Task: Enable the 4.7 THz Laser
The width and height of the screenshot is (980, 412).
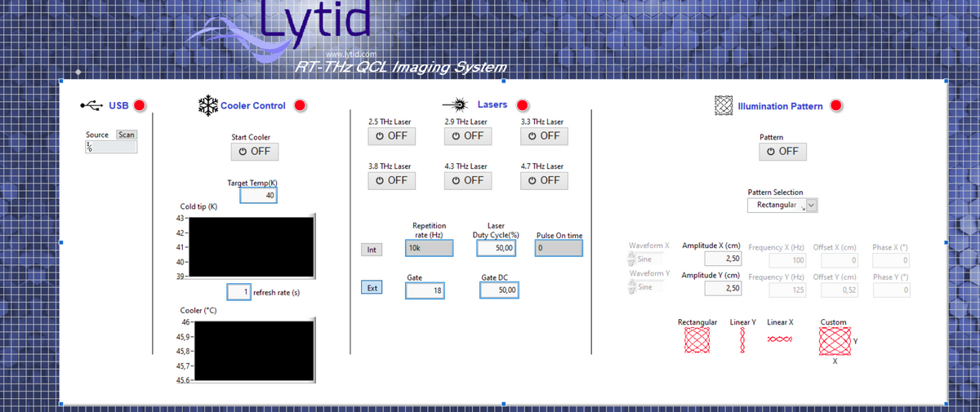Action: pos(545,180)
